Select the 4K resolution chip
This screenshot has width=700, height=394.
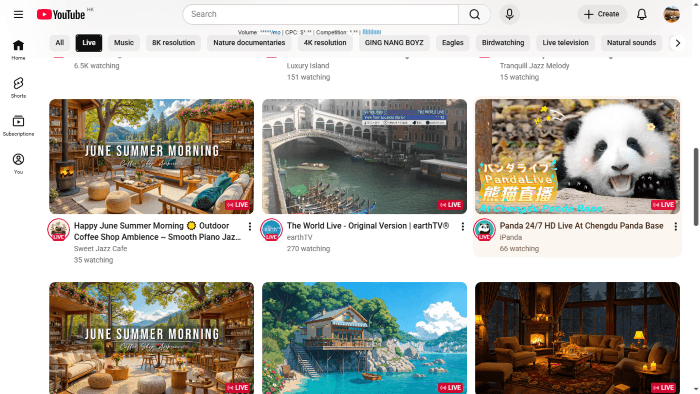325,43
